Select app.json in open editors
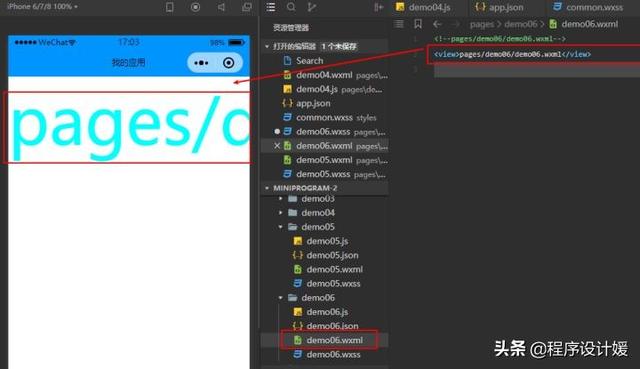640x369 pixels. pos(325,103)
